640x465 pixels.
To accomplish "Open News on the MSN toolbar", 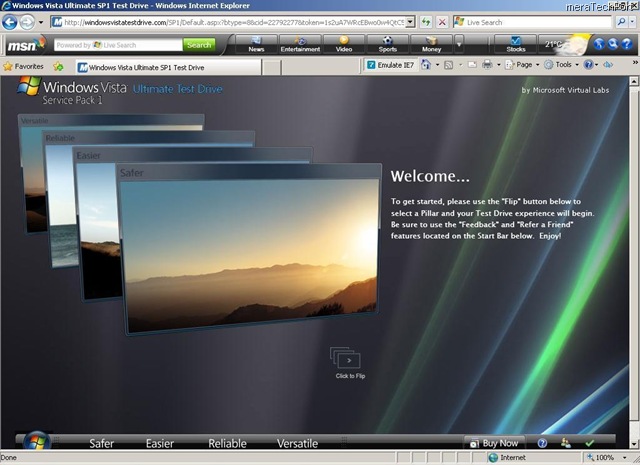I will [256, 44].
